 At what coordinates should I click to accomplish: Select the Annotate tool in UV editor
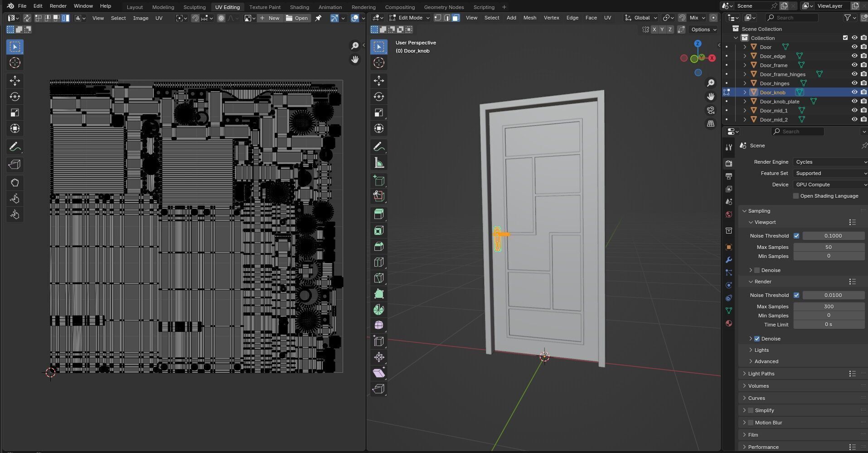point(15,147)
